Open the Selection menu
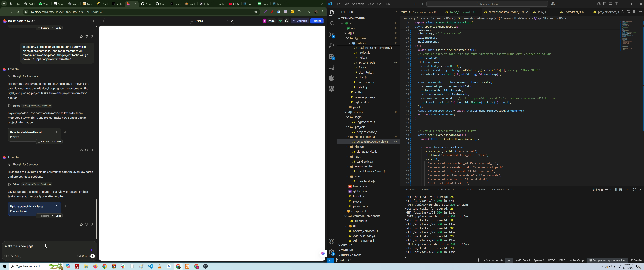Image resolution: width=644 pixels, height=270 pixels. [x=358, y=4]
